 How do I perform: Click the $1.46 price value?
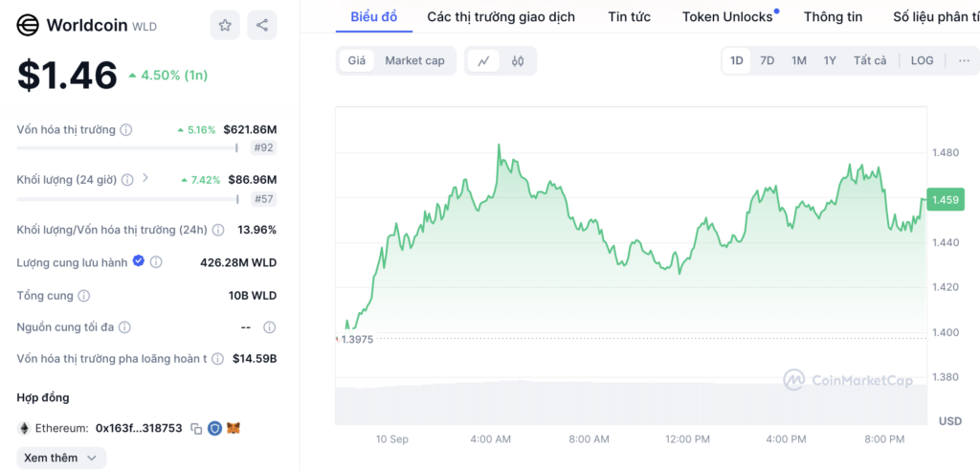(67, 76)
